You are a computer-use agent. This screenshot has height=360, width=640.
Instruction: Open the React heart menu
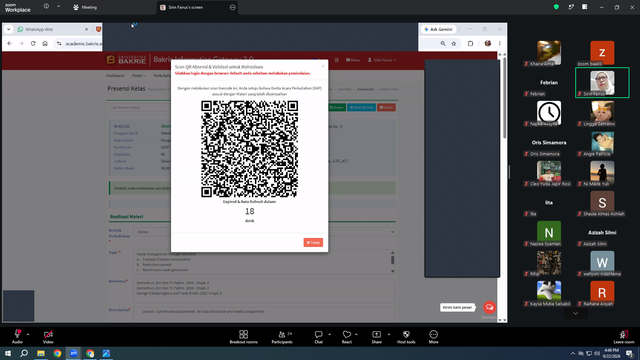347,337
